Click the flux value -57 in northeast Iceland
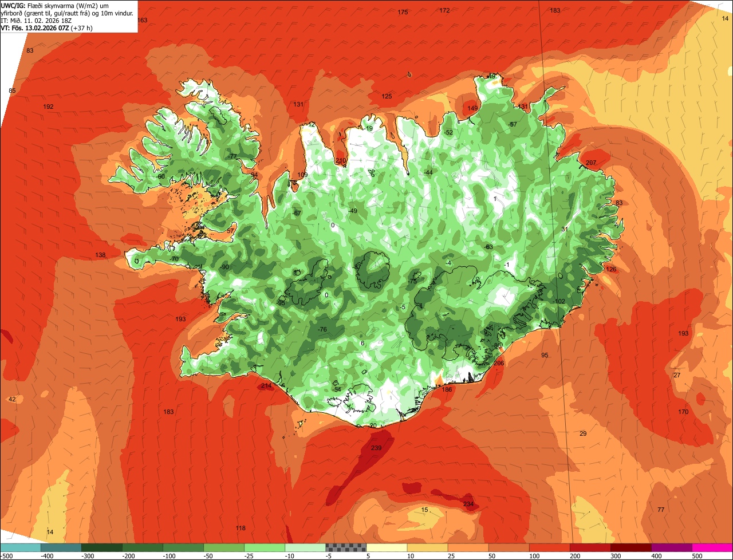The height and width of the screenshot is (560, 733). [513, 124]
